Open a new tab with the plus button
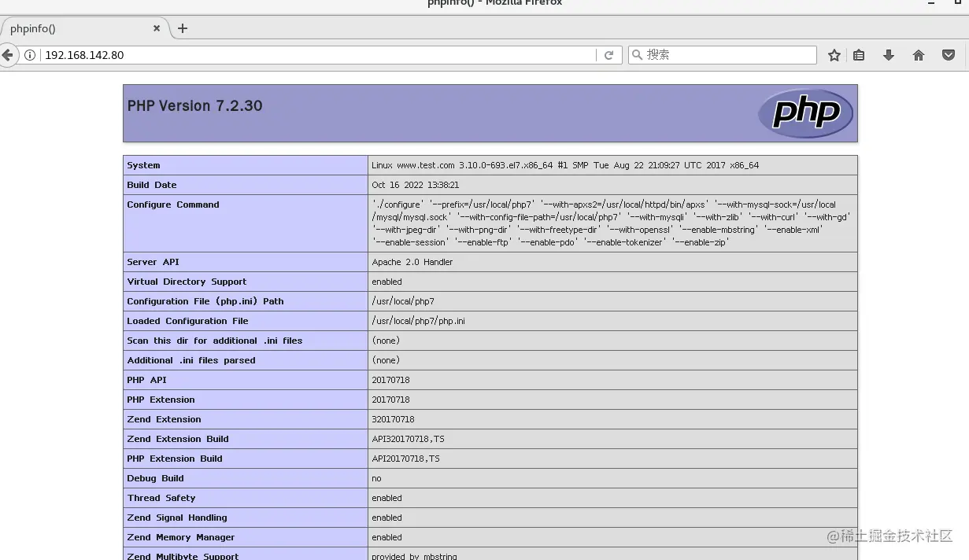Viewport: 969px width, 560px height. pos(183,28)
